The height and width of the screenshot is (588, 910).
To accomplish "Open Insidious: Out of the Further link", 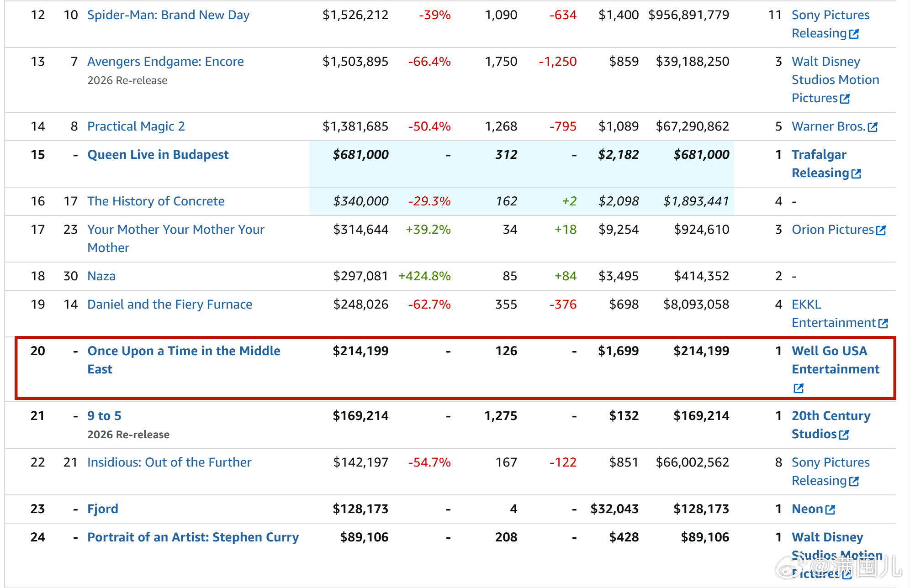I will pos(169,462).
